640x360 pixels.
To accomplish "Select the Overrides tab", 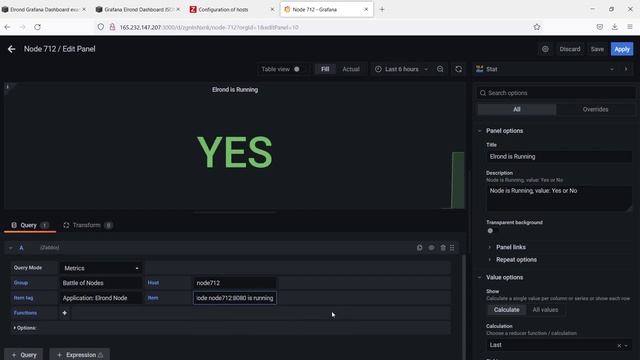I will (595, 109).
